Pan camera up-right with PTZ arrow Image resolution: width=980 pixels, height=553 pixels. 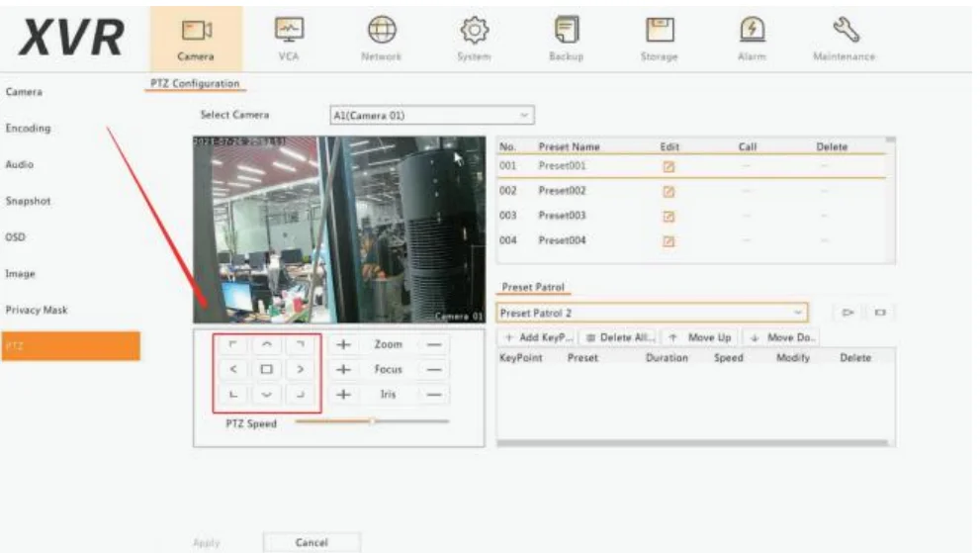coord(300,344)
